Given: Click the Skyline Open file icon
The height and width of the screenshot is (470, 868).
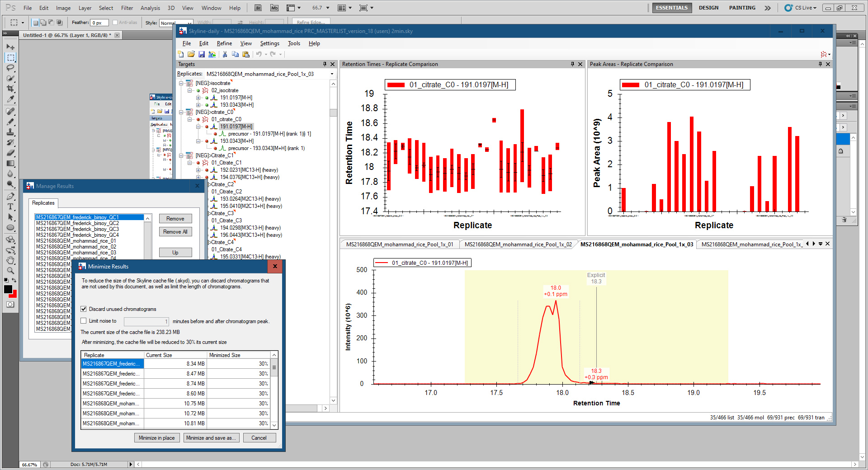Looking at the screenshot, I should pyautogui.click(x=191, y=54).
